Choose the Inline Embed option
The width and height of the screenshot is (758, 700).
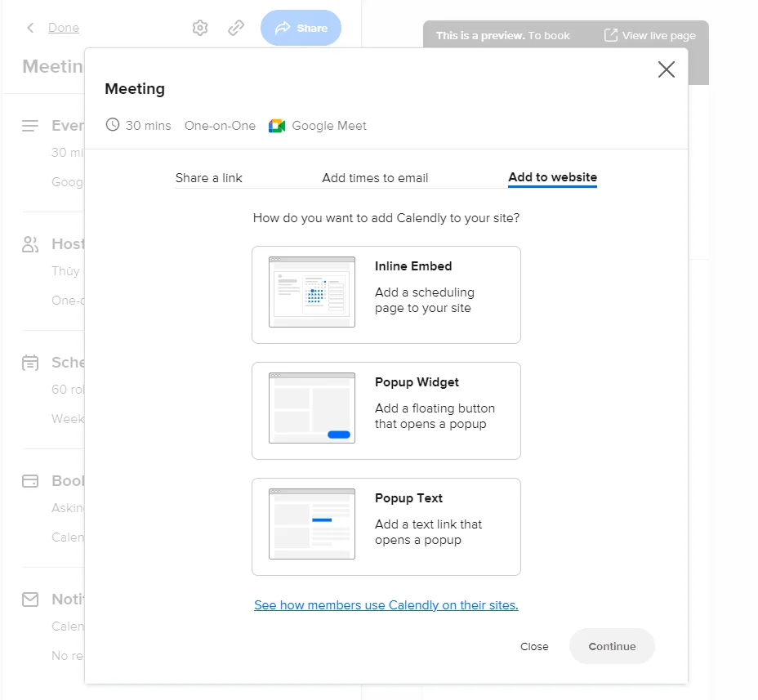pos(386,295)
